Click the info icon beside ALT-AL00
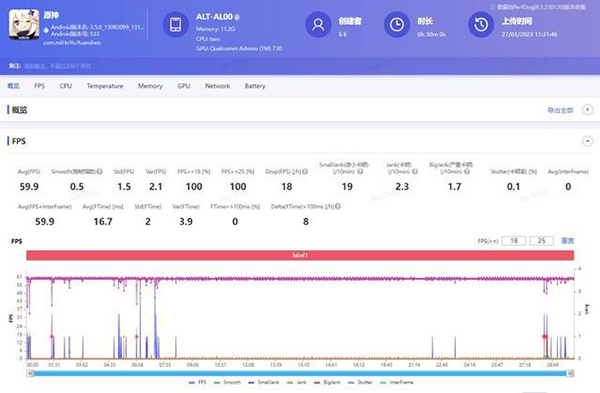This screenshot has height=393, width=600. (x=237, y=17)
